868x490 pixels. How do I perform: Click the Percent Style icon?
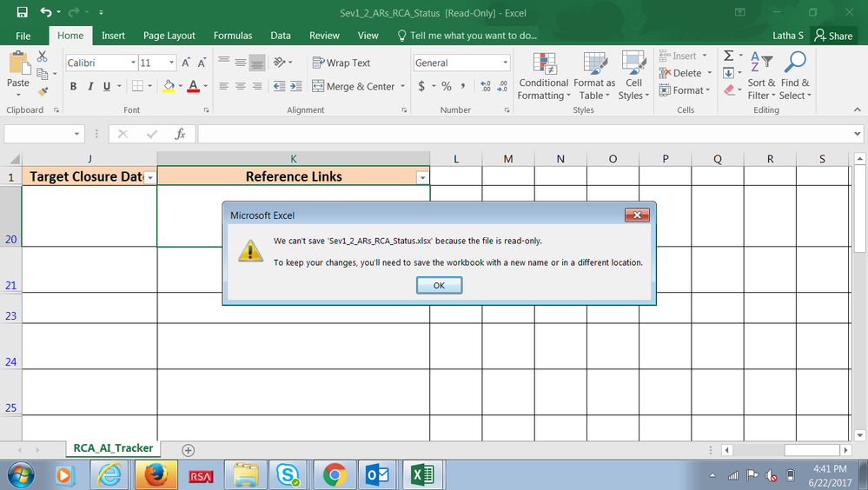click(x=447, y=86)
